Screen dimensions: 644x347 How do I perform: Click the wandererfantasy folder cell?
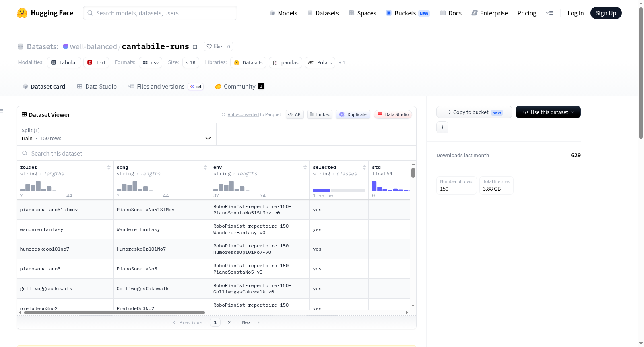point(65,229)
